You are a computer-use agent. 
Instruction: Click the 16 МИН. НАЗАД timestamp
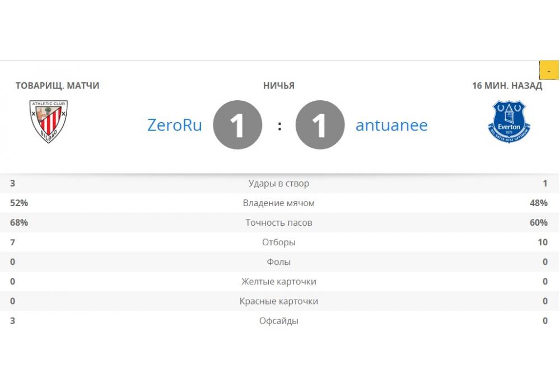pos(507,86)
